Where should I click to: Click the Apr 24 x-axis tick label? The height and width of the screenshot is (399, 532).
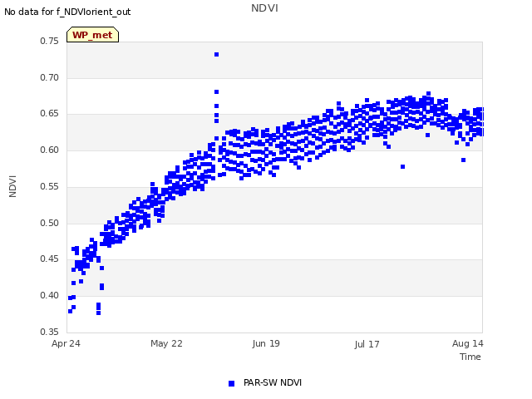pyautogui.click(x=66, y=343)
